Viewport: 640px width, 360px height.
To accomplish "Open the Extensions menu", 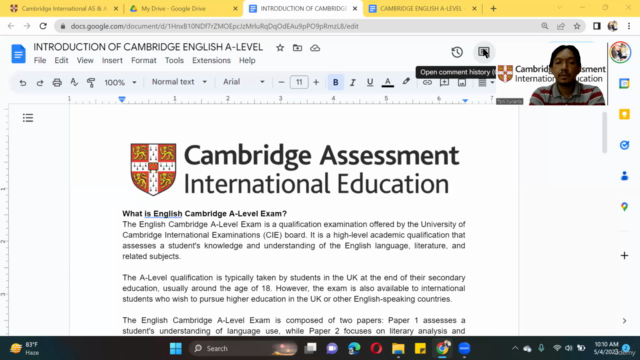I will tap(211, 60).
